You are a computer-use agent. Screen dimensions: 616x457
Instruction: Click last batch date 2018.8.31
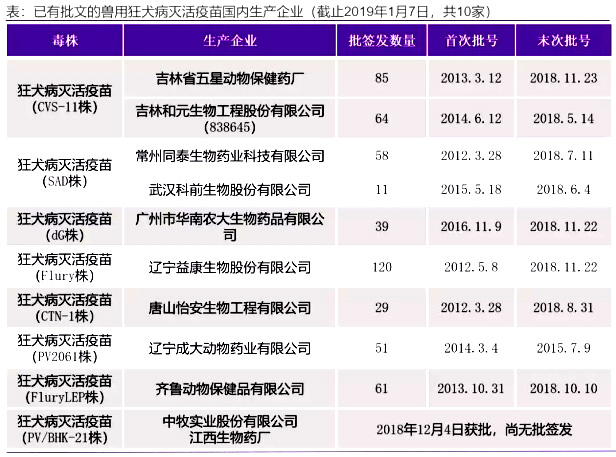563,307
